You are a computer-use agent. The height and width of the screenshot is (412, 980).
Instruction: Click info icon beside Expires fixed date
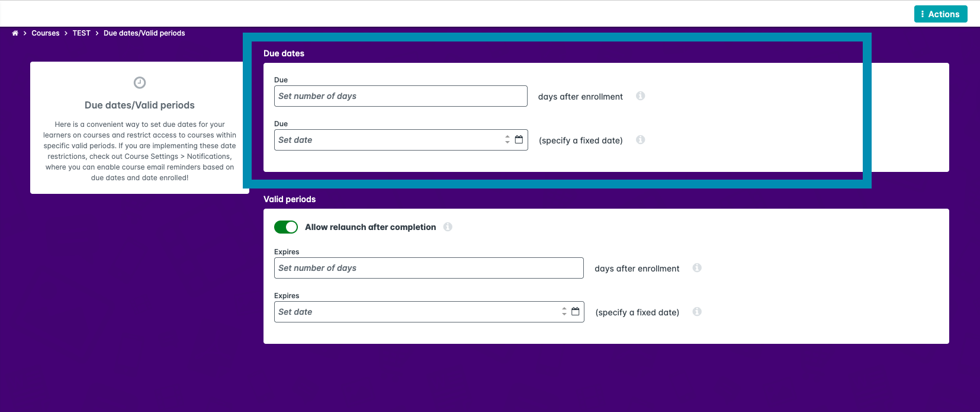click(x=697, y=312)
